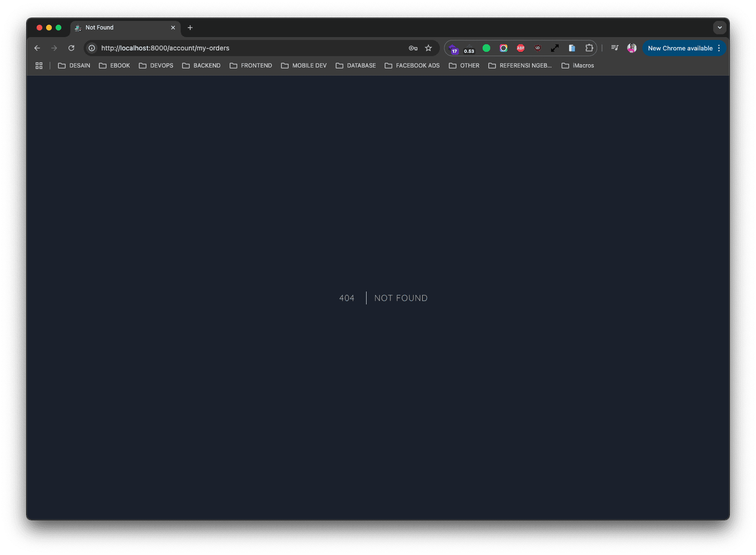Screen dimensions: 756x555
Task: Expand the FACEBOOK ADS bookmark folder
Action: tap(412, 66)
